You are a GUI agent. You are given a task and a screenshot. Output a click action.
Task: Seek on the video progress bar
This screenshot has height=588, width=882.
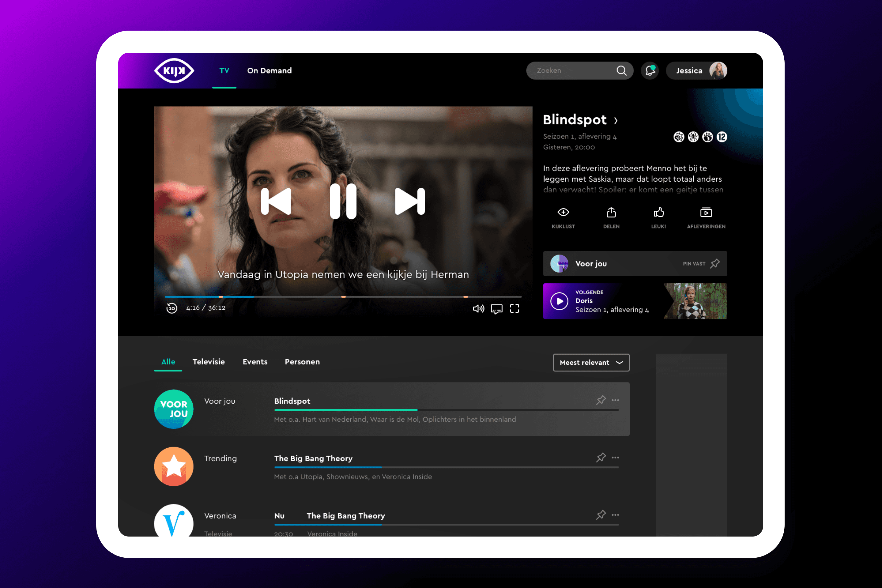coord(343,297)
